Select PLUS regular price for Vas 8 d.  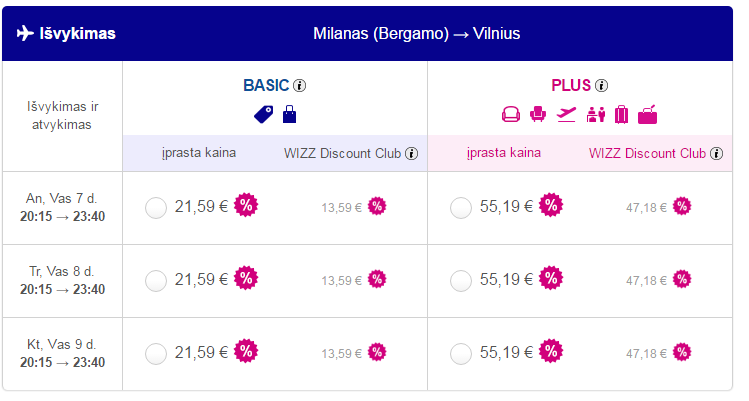coord(461,281)
